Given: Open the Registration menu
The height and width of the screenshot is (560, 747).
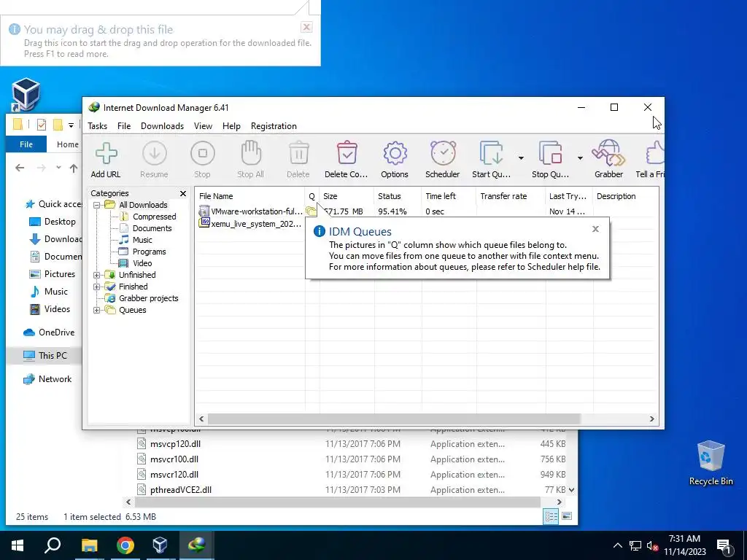Looking at the screenshot, I should [x=274, y=126].
